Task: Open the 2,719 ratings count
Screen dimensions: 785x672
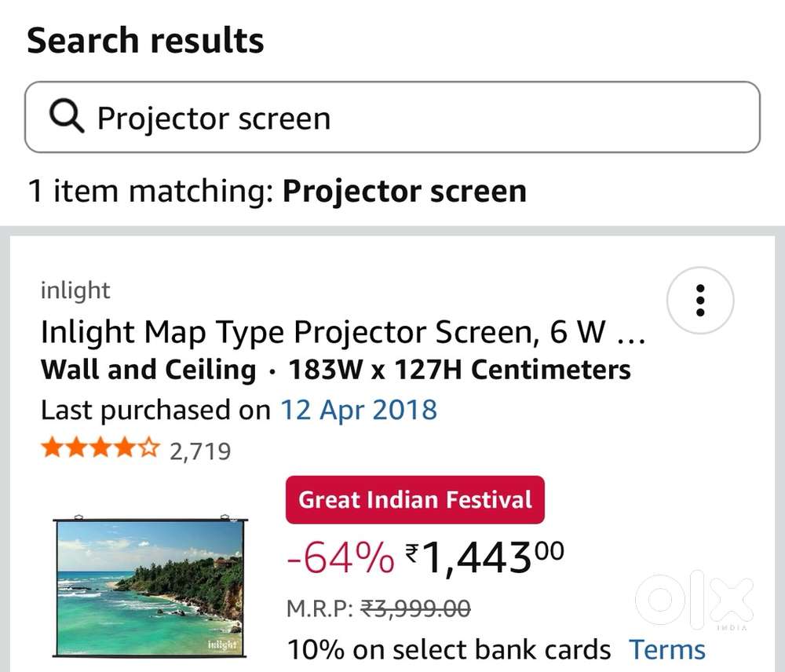Action: click(x=200, y=451)
